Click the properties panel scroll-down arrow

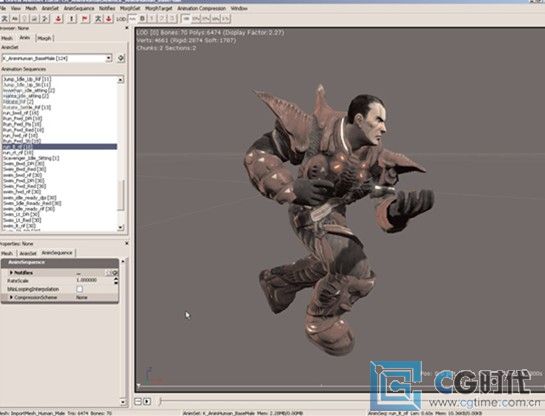pos(123,402)
